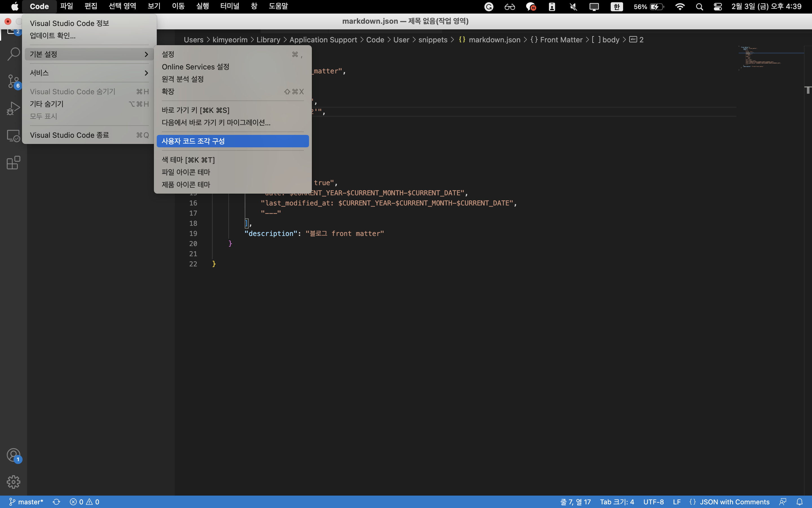Select Visual Studio Code 정보
The height and width of the screenshot is (508, 812).
tap(89, 23)
